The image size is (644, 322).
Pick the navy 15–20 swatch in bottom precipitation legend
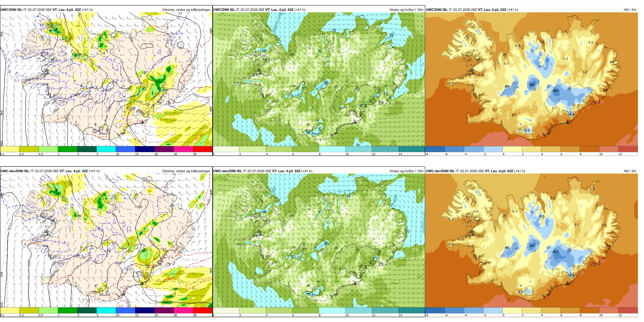[x=145, y=310]
